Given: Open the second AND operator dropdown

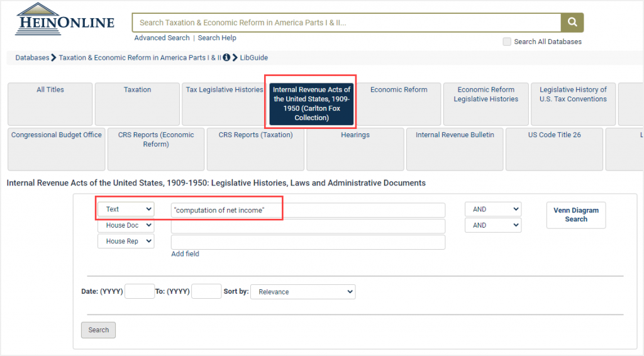Looking at the screenshot, I should (x=493, y=225).
